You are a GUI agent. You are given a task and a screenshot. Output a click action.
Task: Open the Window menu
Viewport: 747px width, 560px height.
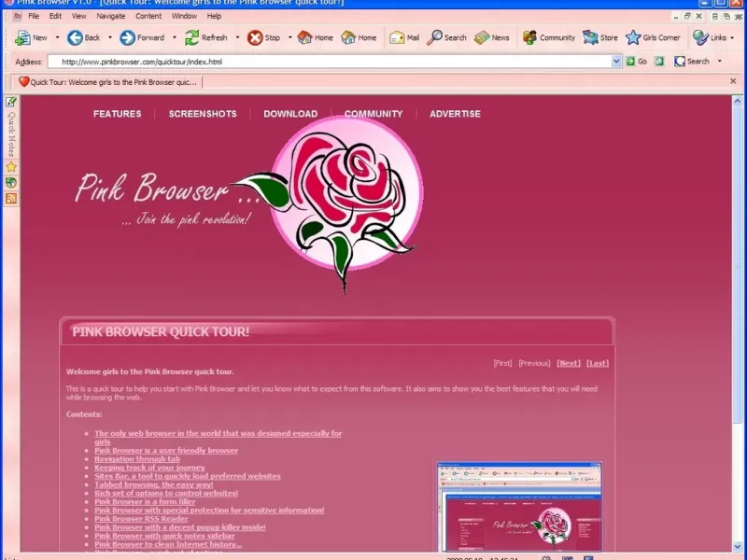pos(184,16)
